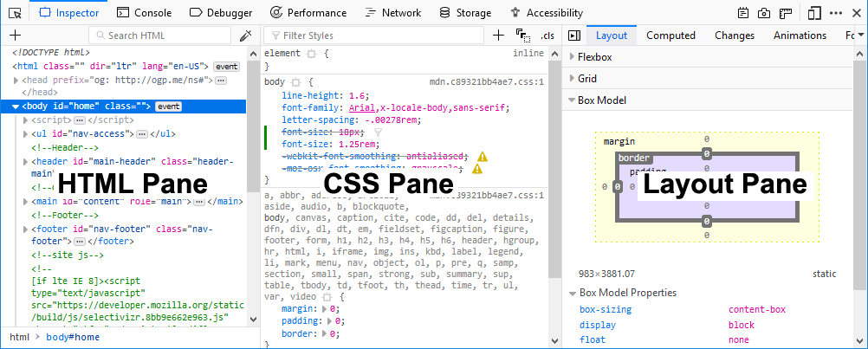Toggle the .cls class panel
868x349 pixels.
tap(547, 36)
